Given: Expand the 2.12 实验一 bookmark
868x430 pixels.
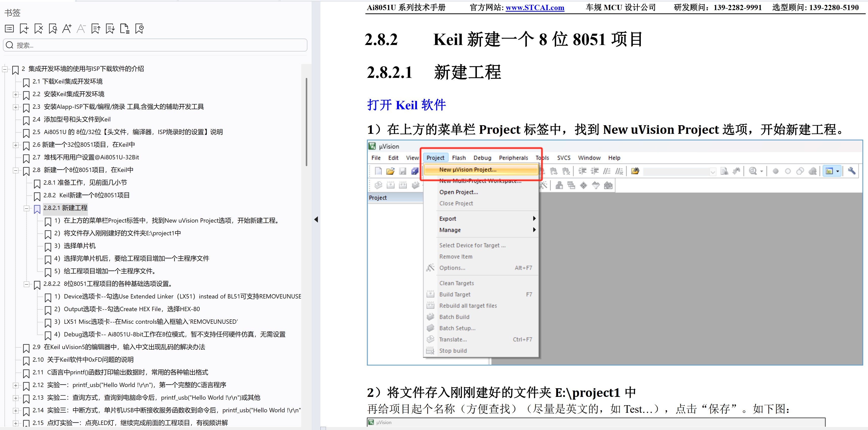Looking at the screenshot, I should coord(15,385).
